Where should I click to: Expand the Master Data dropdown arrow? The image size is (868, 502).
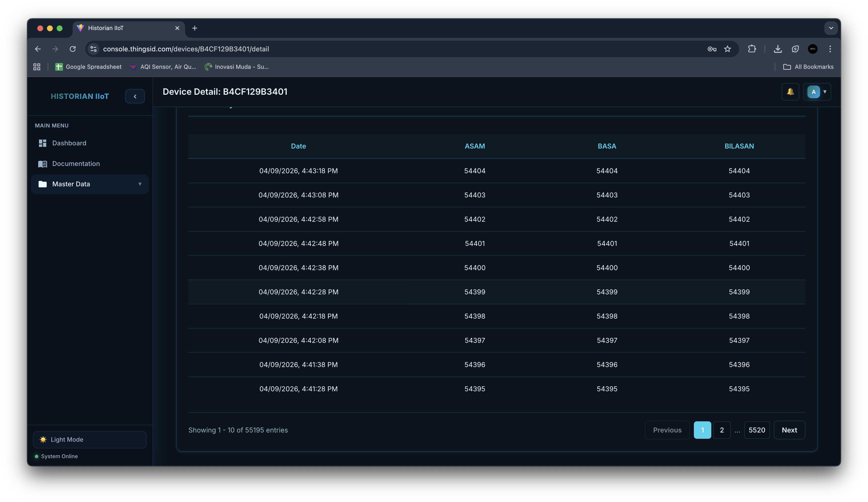(x=140, y=184)
